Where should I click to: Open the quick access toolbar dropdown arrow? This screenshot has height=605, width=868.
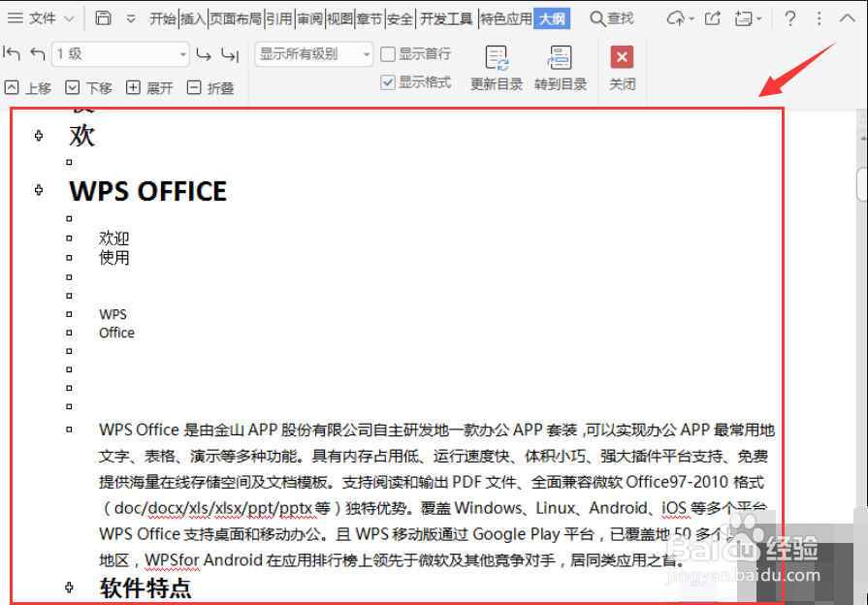coord(131,19)
